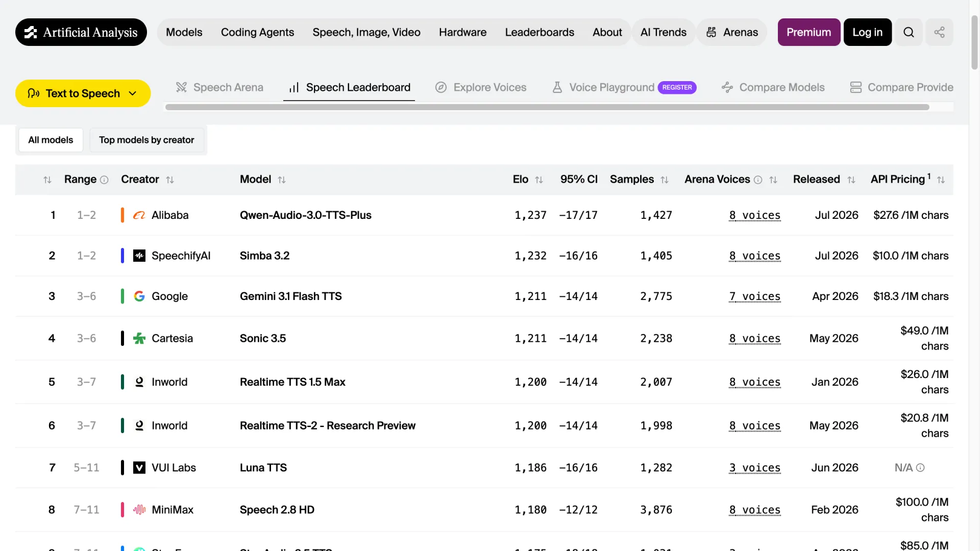This screenshot has width=980, height=551.
Task: Show N/A pricing info for Luna TTS
Action: 920,468
